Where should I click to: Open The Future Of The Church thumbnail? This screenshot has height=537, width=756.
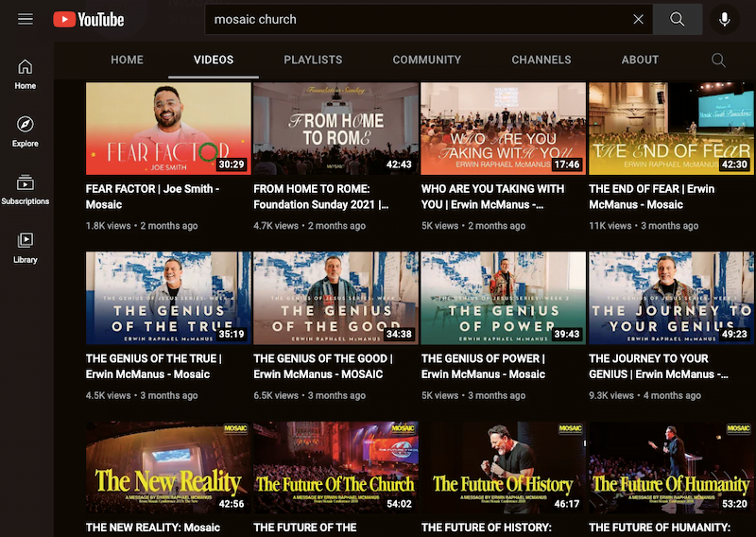(x=336, y=468)
